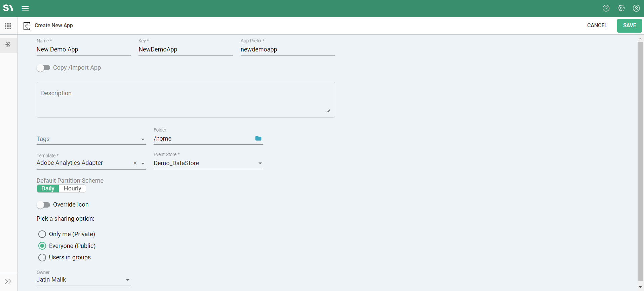Browse folders with the blue folder icon
This screenshot has height=291, width=644.
click(x=258, y=139)
